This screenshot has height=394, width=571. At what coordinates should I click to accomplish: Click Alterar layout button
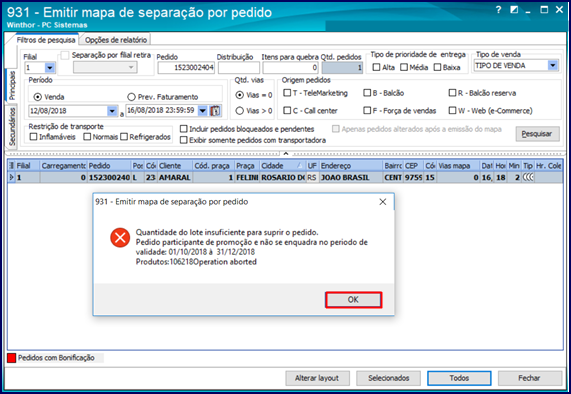(x=317, y=378)
